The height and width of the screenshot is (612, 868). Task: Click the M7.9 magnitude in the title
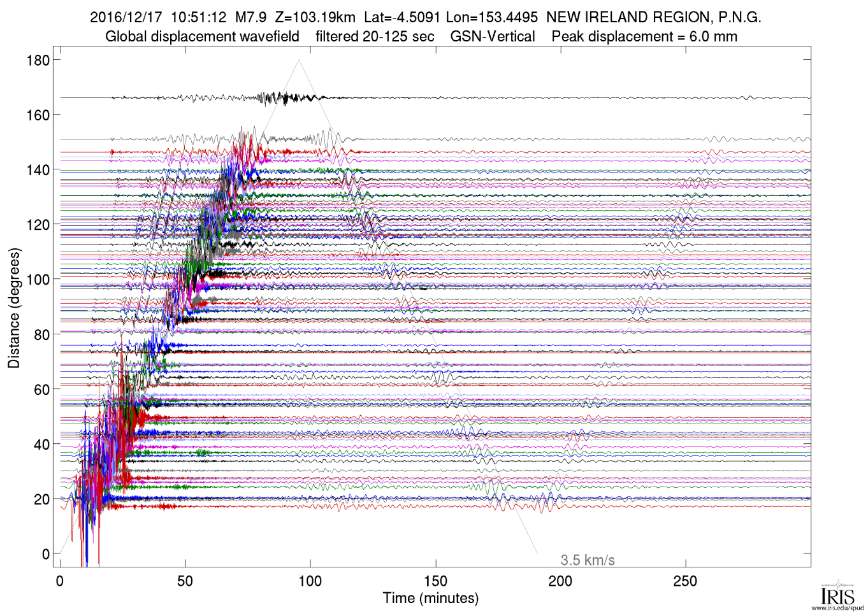click(x=250, y=17)
